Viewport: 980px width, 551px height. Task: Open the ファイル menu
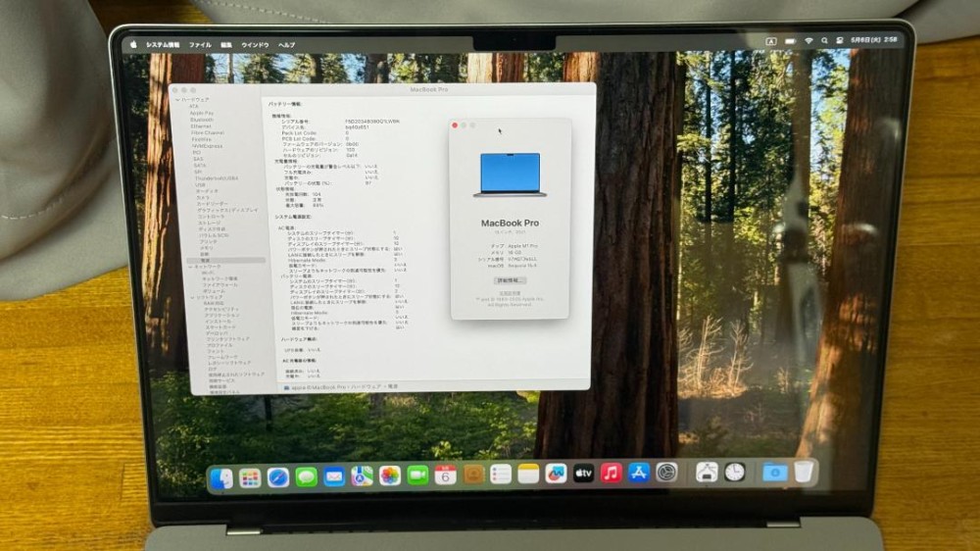pos(200,45)
